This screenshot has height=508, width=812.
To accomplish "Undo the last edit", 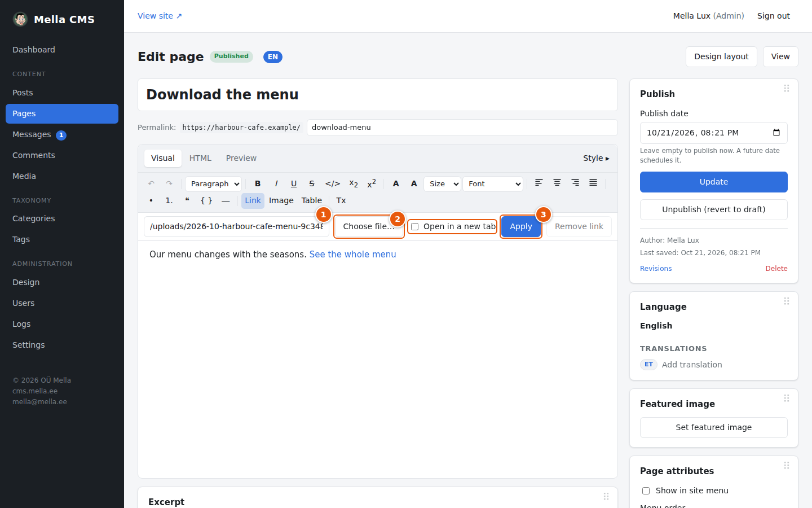I will 151,183.
